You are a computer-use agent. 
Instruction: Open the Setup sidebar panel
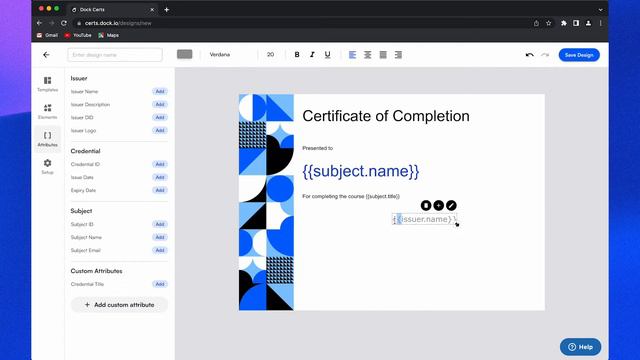click(x=47, y=166)
